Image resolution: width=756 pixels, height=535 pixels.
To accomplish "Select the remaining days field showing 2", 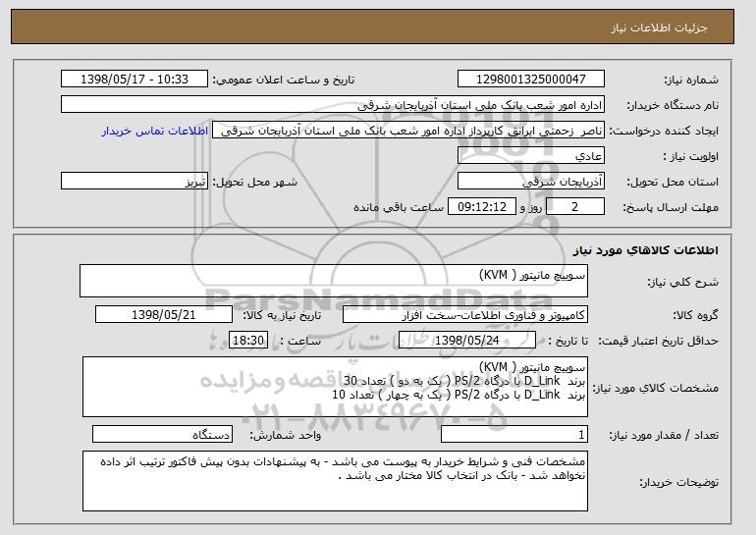I will 575,207.
